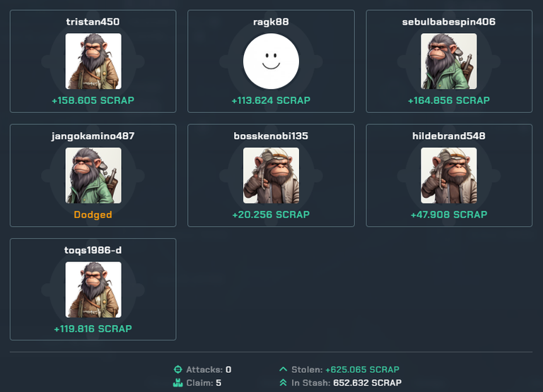The image size is (543, 392).
Task: Click the In Stash 652.632 SCRAP value
Action: click(368, 383)
